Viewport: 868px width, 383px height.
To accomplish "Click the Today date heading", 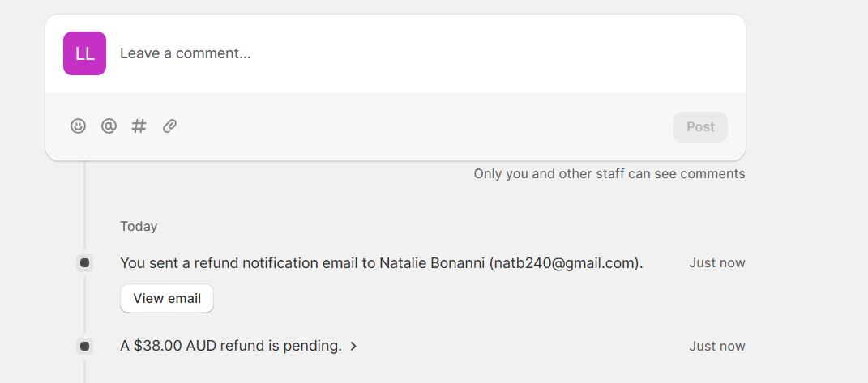I will tap(139, 227).
